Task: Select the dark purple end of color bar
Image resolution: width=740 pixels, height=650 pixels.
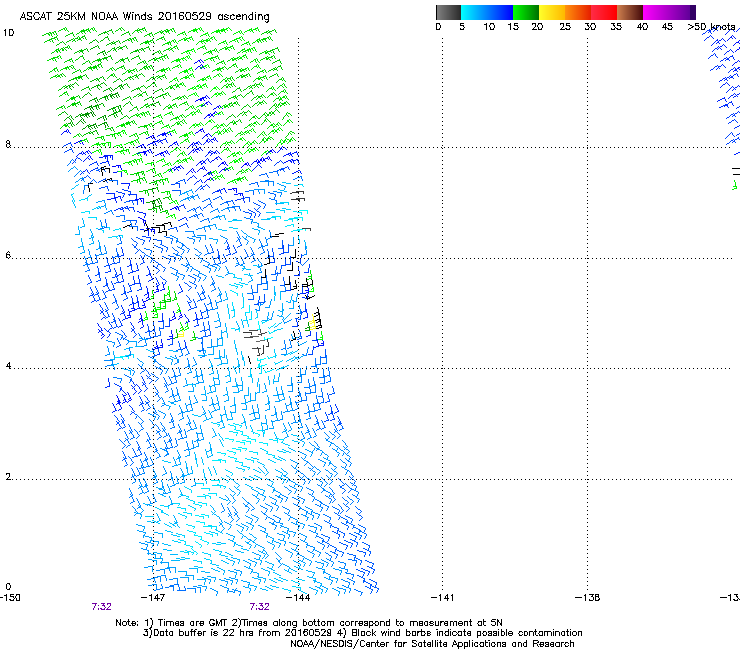Action: click(692, 12)
